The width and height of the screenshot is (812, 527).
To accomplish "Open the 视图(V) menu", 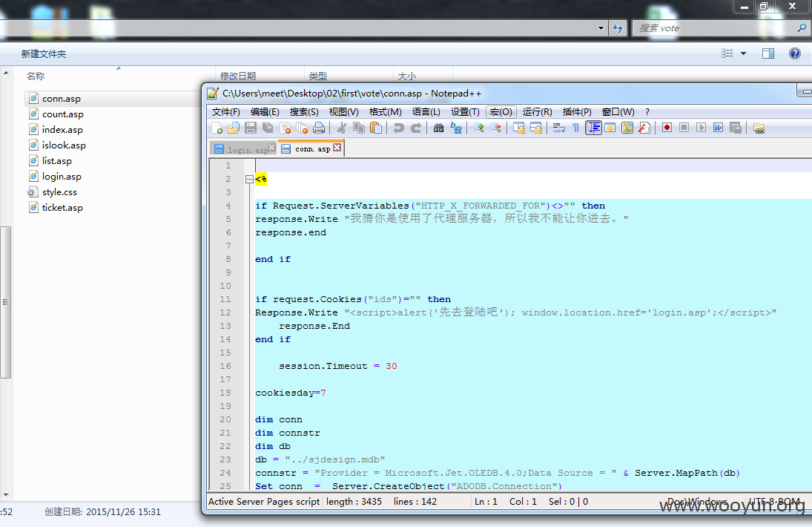I will pos(344,112).
